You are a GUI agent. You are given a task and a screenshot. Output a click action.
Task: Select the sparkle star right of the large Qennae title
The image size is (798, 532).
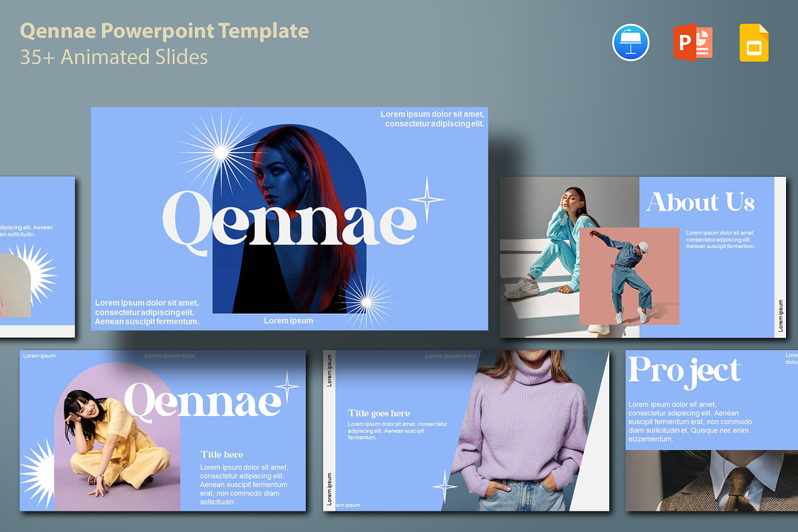(426, 199)
